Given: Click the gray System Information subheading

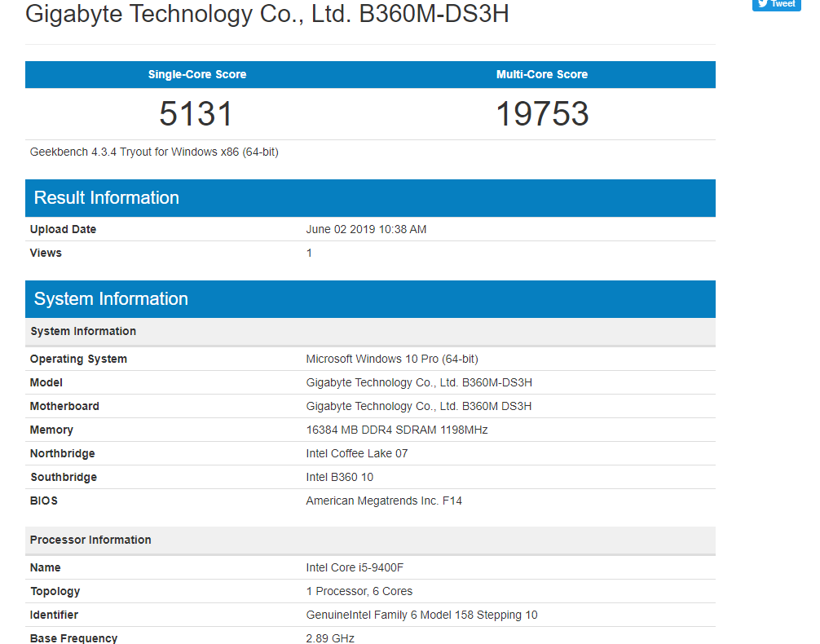Looking at the screenshot, I should (x=370, y=331).
